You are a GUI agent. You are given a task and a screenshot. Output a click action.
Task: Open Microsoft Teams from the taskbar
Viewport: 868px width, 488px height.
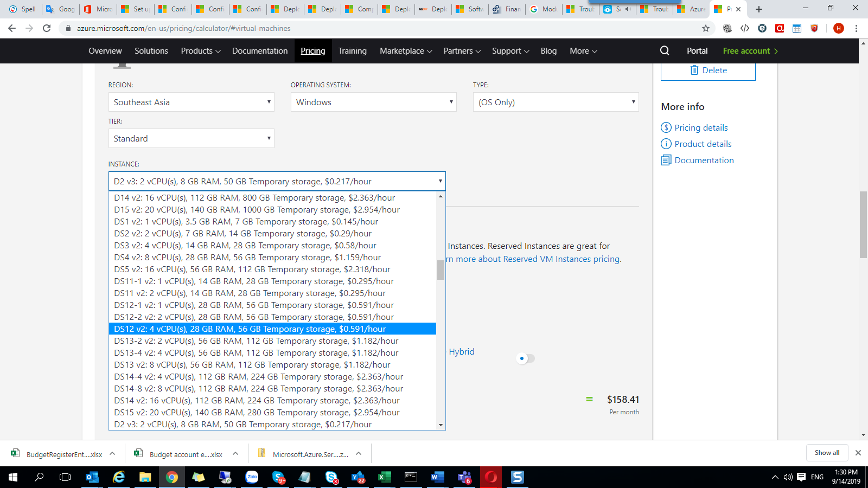point(464,477)
